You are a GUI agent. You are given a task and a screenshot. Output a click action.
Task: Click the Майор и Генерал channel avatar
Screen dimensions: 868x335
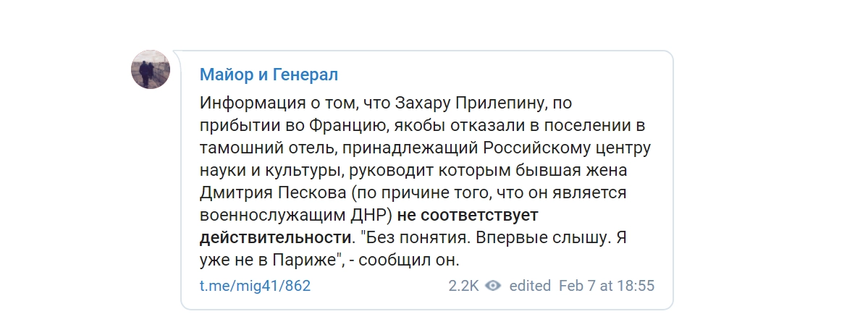(151, 71)
